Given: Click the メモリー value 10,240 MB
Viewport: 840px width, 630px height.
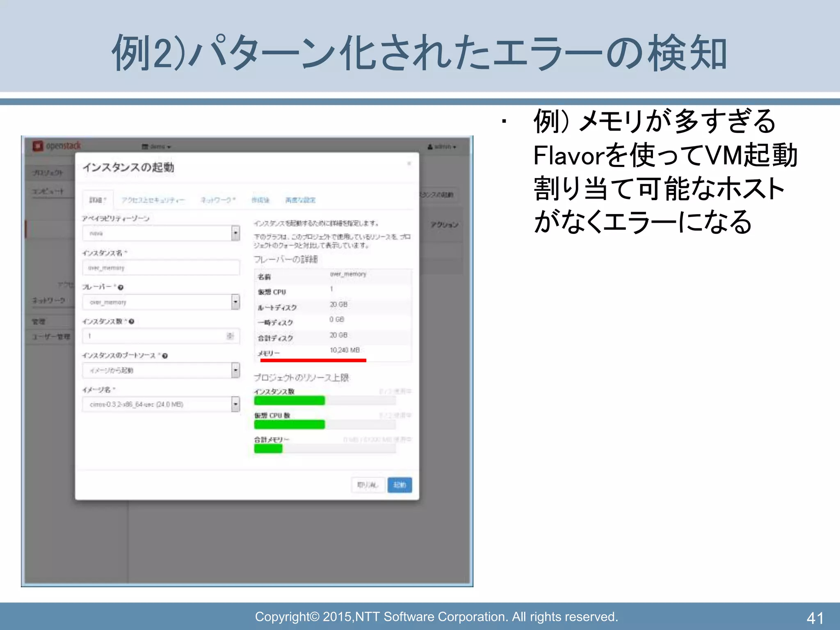Looking at the screenshot, I should 345,350.
